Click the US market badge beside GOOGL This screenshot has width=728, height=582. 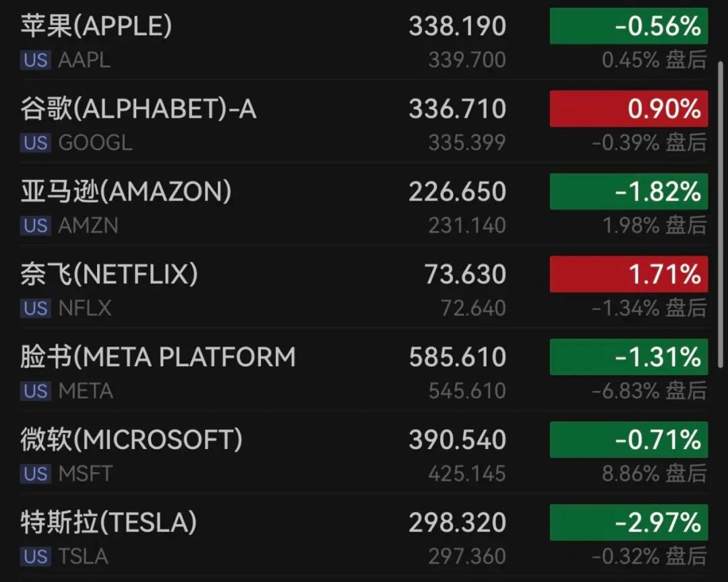click(x=35, y=142)
